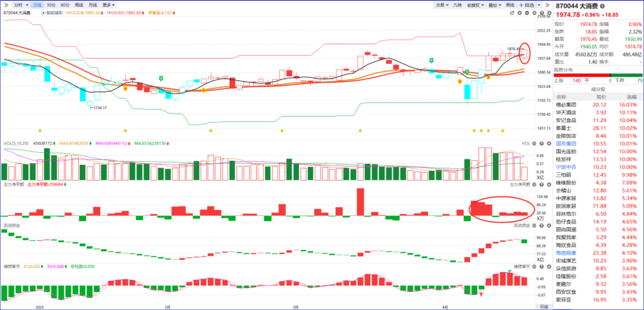
Task: Click the green falling segment of 涨跌分布 bar
Action: point(627,75)
